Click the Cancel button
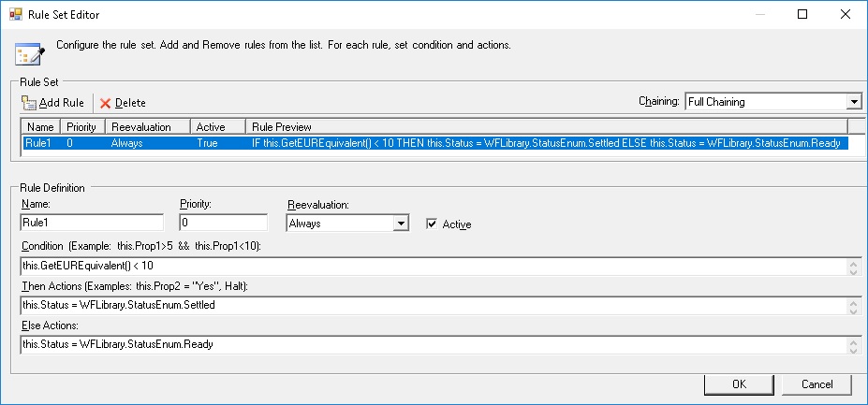The height and width of the screenshot is (405, 868). (817, 384)
